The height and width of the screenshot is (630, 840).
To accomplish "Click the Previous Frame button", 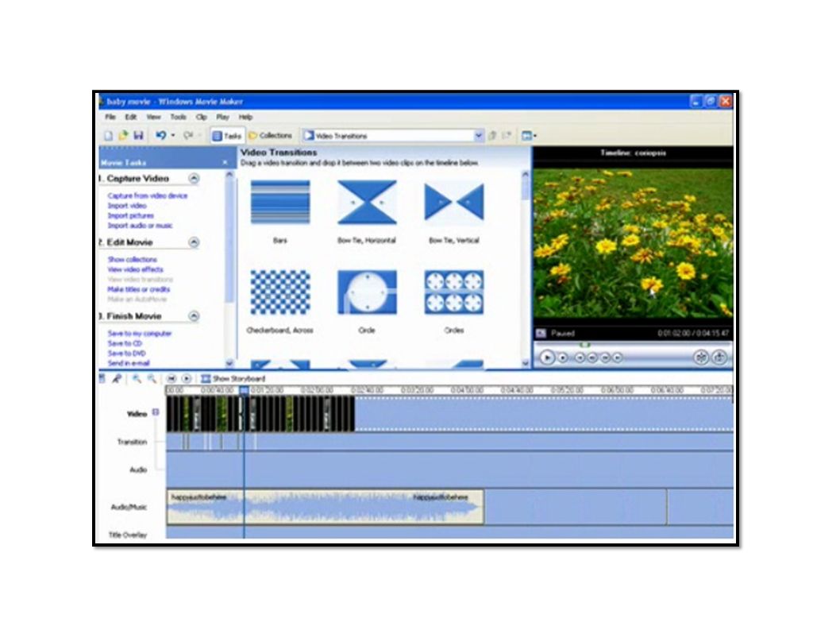I will tap(592, 358).
